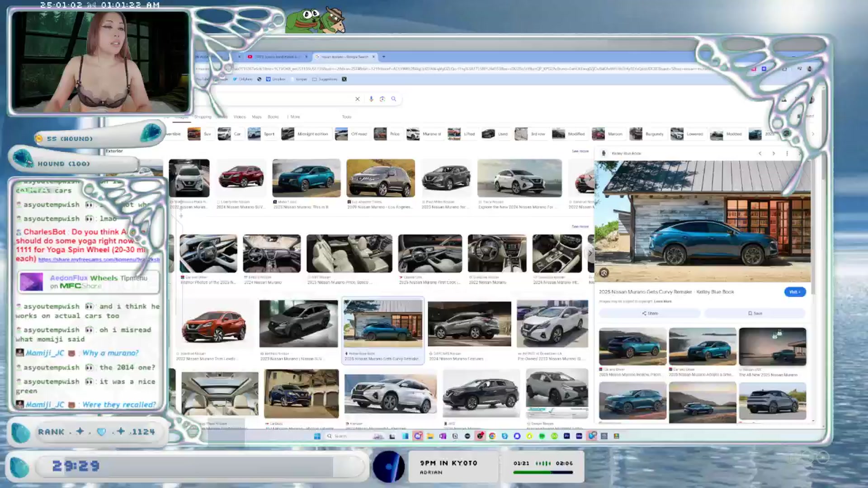
Task: Open the large blue Murano preview image
Action: click(703, 221)
